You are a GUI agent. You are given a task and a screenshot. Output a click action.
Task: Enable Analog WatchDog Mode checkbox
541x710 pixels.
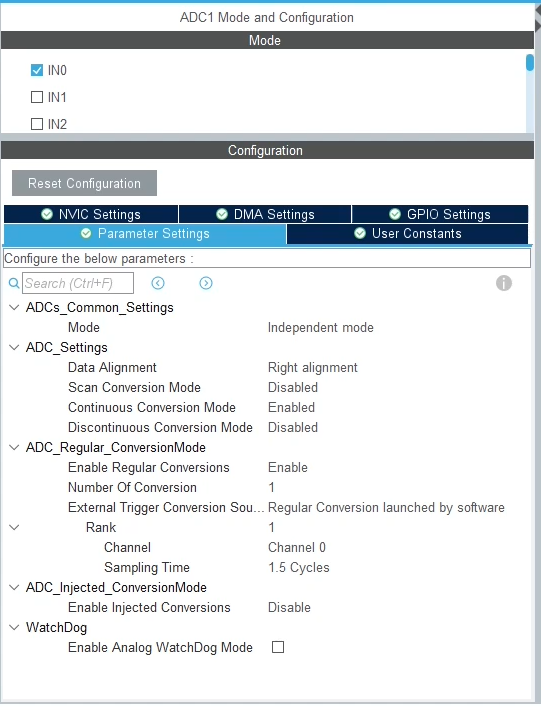pyautogui.click(x=278, y=647)
